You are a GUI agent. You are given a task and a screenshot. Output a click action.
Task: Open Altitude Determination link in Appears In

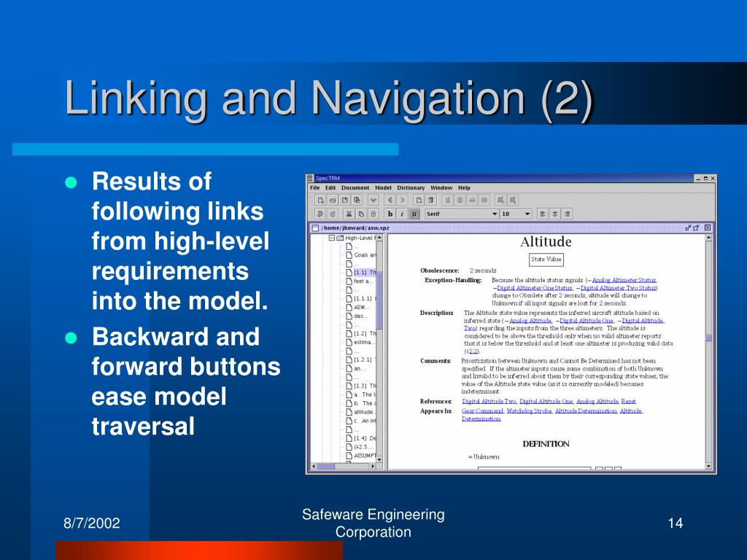[x=586, y=411]
